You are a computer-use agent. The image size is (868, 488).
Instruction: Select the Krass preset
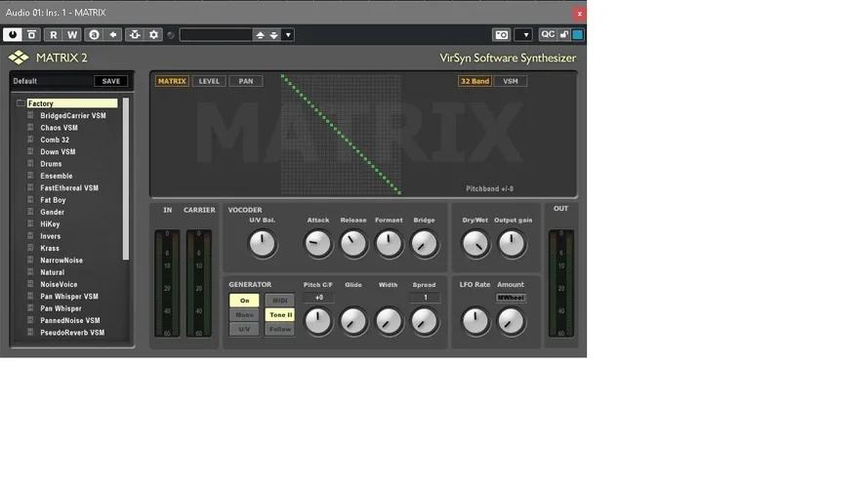[x=49, y=249]
